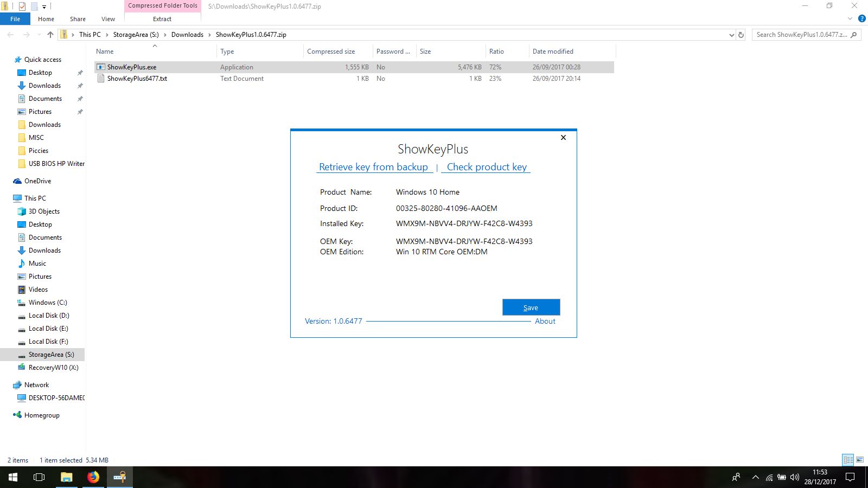Image resolution: width=868 pixels, height=488 pixels.
Task: Open the Music folder
Action: (x=37, y=264)
